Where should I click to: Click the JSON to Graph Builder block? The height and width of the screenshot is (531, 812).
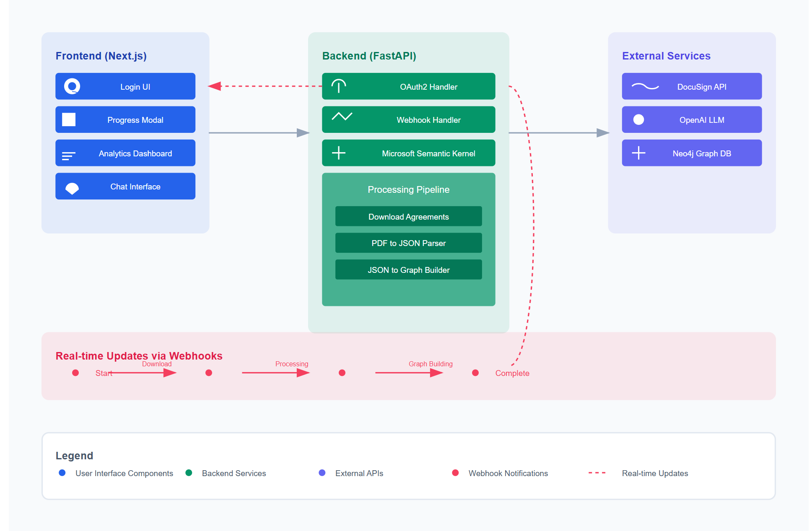tap(408, 270)
